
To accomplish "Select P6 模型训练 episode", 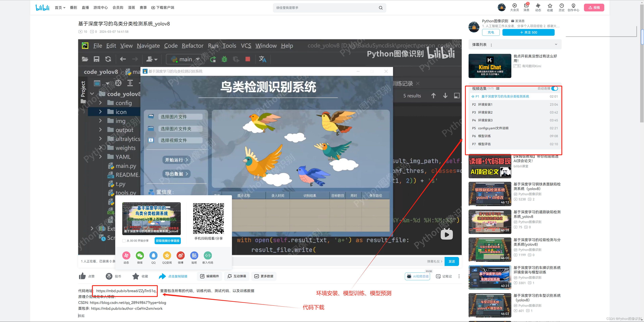I will 515,136.
